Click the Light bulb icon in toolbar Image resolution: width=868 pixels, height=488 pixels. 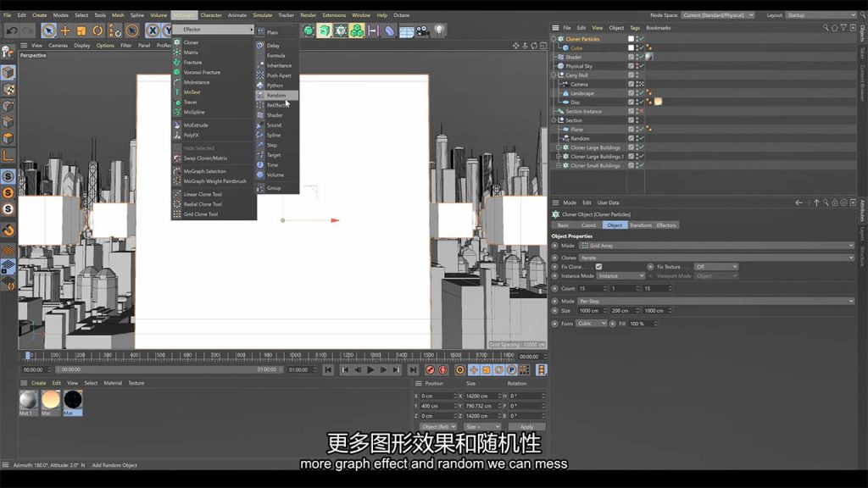[x=440, y=30]
